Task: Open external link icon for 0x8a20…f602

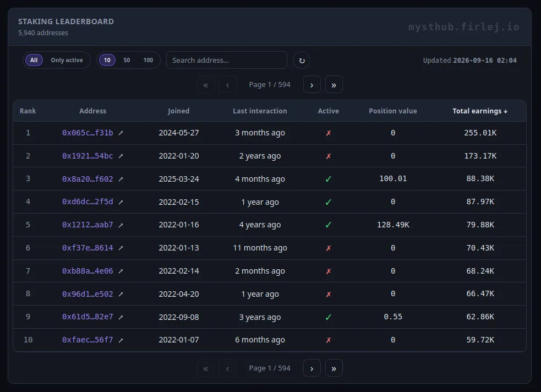Action: point(121,179)
